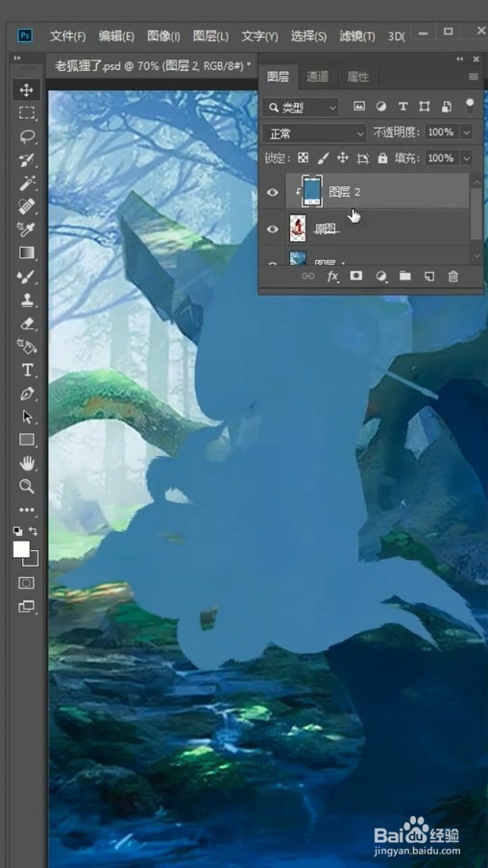Screen dimensions: 488x868
Task: Select the Eraser tool
Action: coord(27,324)
